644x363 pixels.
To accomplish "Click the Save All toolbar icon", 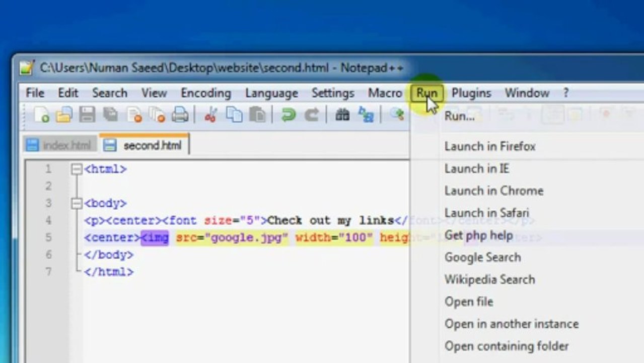I will coord(110,115).
